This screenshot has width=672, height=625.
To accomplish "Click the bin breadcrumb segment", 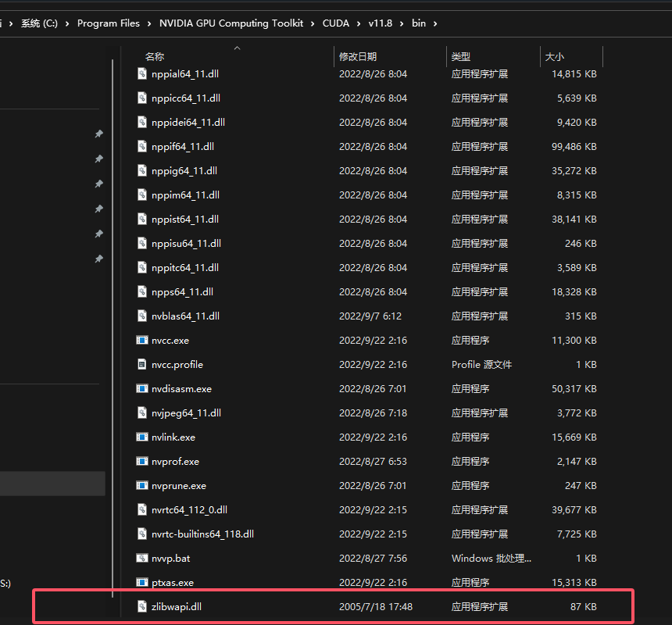I will [x=419, y=23].
